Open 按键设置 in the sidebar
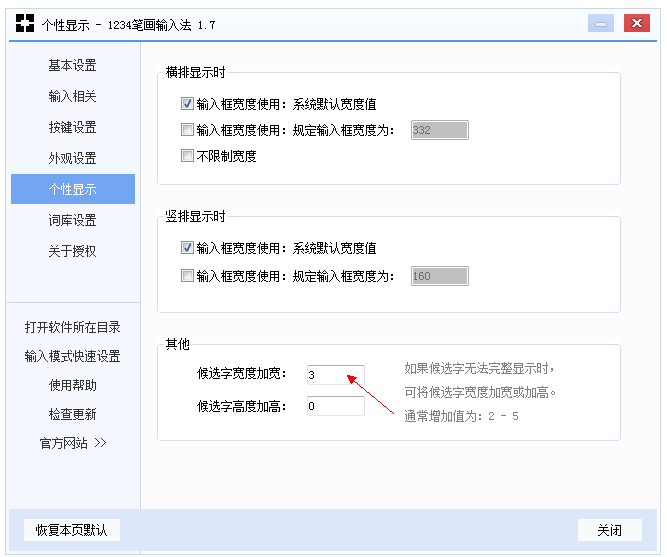This screenshot has width=667, height=557. tap(72, 127)
